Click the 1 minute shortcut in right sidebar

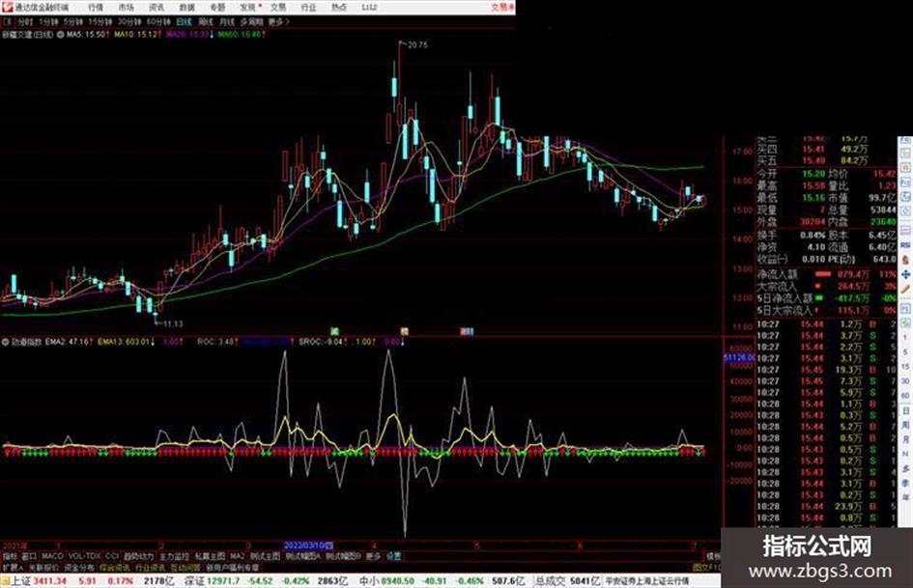tap(905, 338)
